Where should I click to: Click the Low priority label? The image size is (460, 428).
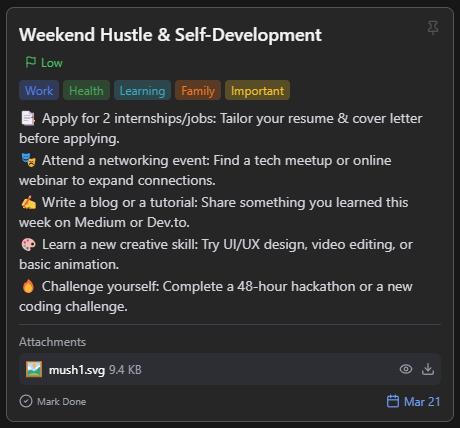tap(52, 63)
